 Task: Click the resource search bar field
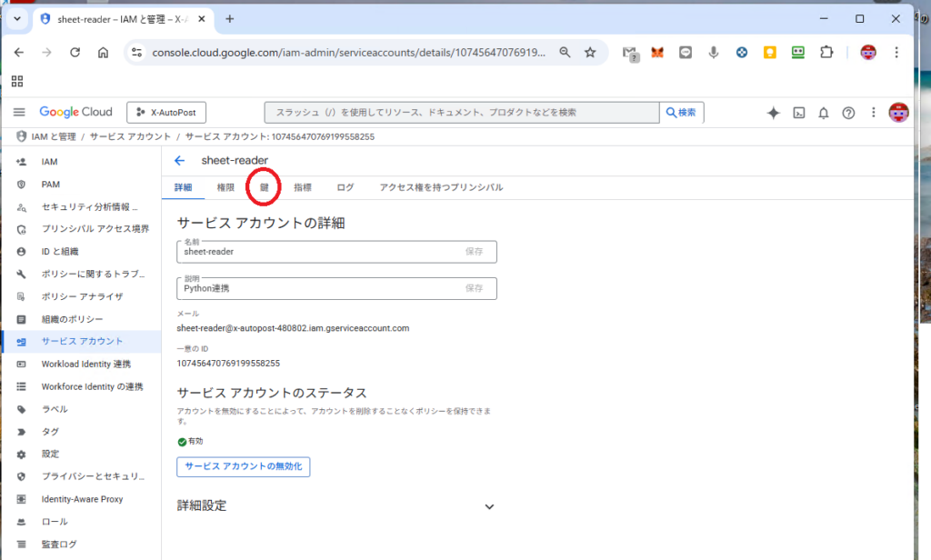point(461,113)
